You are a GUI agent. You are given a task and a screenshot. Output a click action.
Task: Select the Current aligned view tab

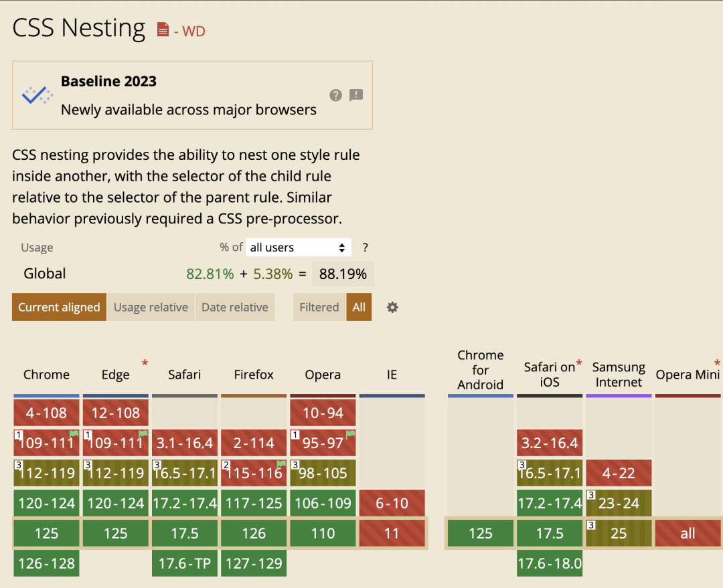click(x=59, y=307)
